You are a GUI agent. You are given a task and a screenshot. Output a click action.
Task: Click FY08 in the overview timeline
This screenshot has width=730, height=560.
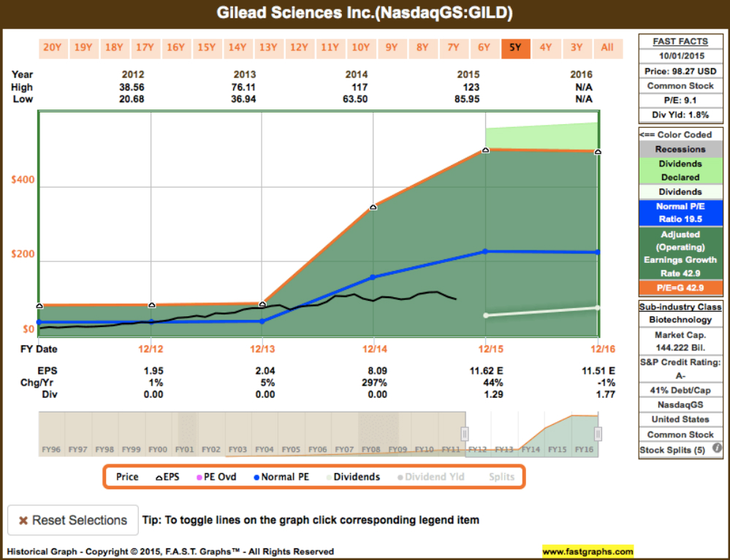pos(371,449)
